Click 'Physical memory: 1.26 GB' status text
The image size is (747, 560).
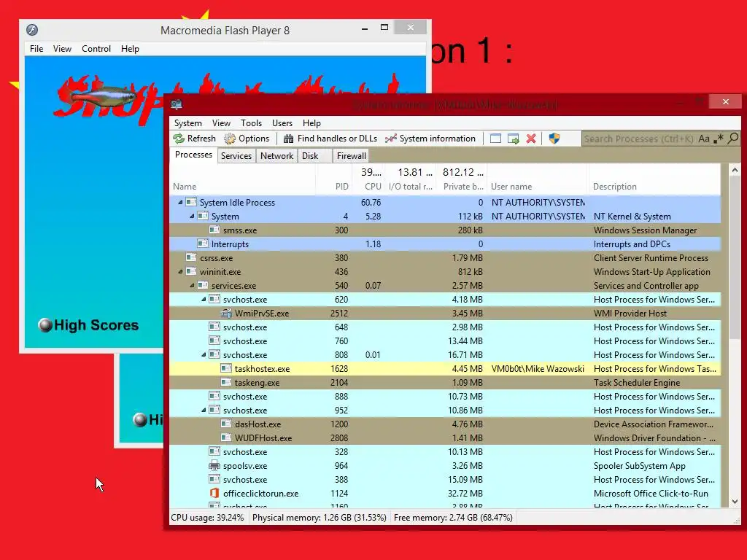[x=320, y=518]
